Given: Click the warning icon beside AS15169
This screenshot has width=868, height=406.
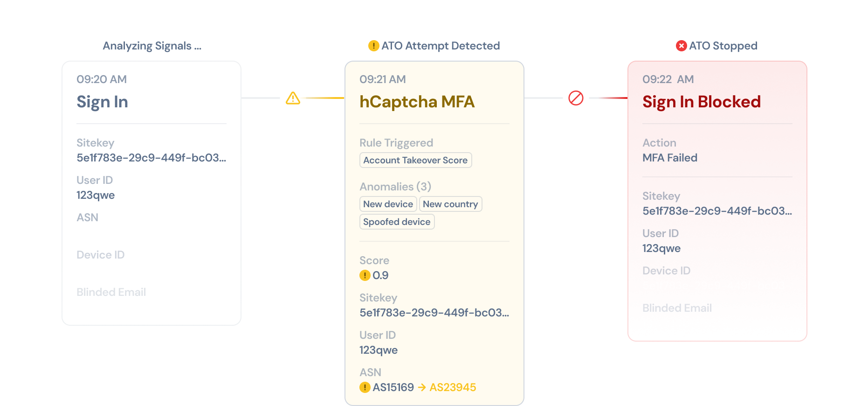Looking at the screenshot, I should (365, 387).
